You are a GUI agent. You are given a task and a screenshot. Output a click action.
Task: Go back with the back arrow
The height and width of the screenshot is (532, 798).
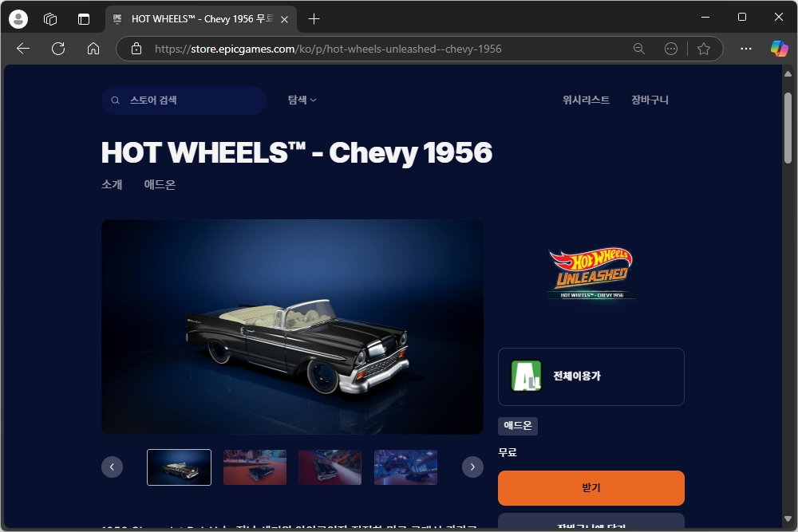coord(23,49)
